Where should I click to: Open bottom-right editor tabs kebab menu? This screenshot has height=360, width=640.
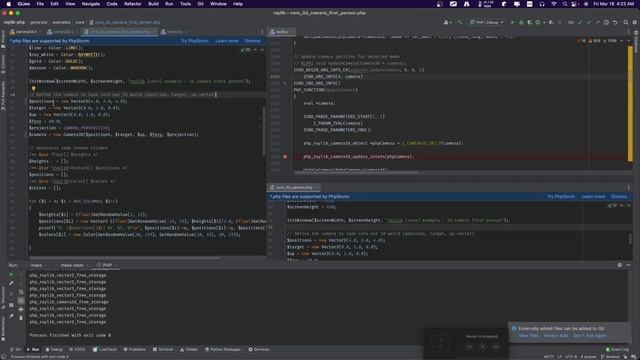pos(629,187)
